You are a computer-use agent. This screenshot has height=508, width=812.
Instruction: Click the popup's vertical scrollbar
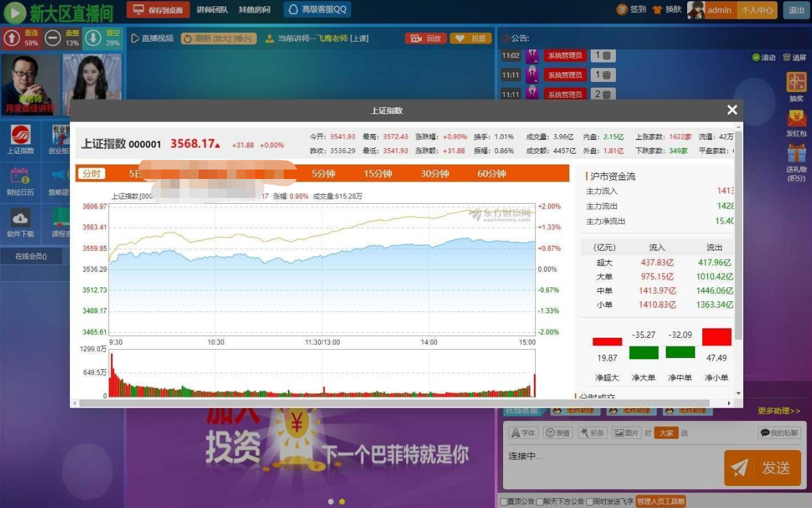click(x=739, y=236)
